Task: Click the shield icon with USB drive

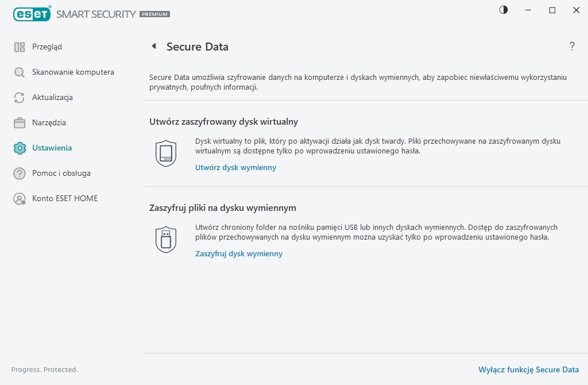Action: point(166,238)
